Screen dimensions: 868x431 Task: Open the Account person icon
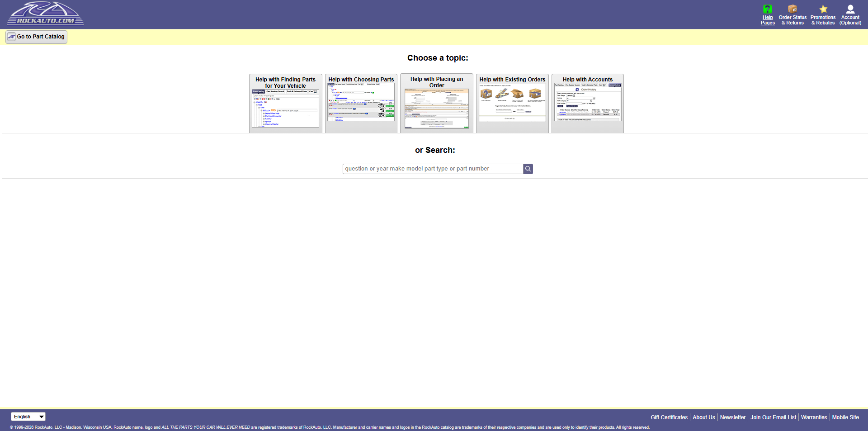[850, 9]
